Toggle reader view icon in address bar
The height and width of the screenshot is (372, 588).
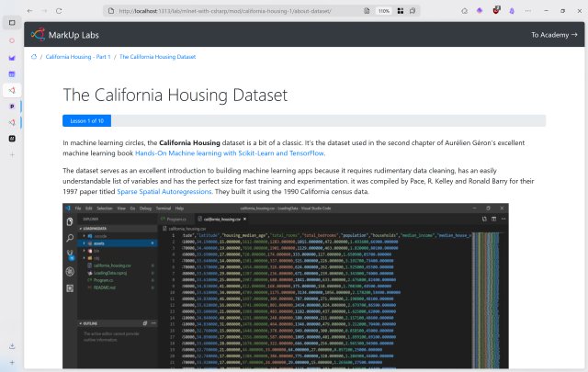(x=367, y=11)
